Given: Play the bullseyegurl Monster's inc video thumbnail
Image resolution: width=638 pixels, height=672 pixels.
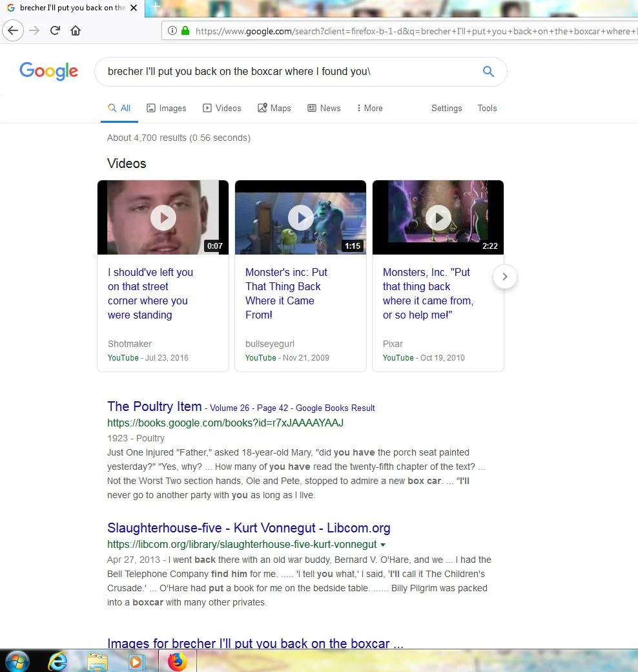Looking at the screenshot, I should (x=300, y=217).
